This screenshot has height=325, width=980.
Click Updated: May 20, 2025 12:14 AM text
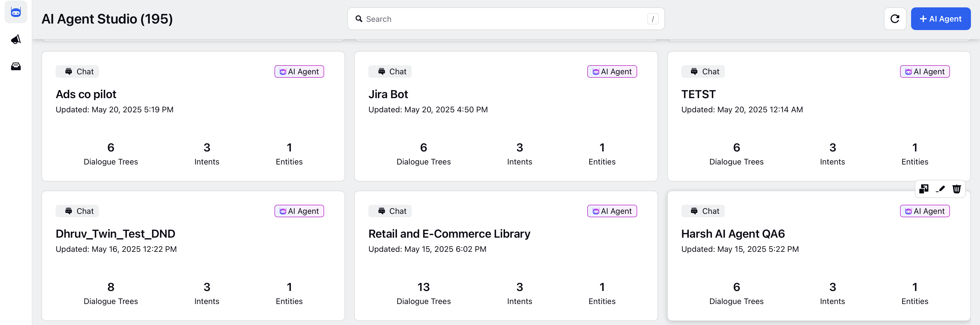click(742, 109)
